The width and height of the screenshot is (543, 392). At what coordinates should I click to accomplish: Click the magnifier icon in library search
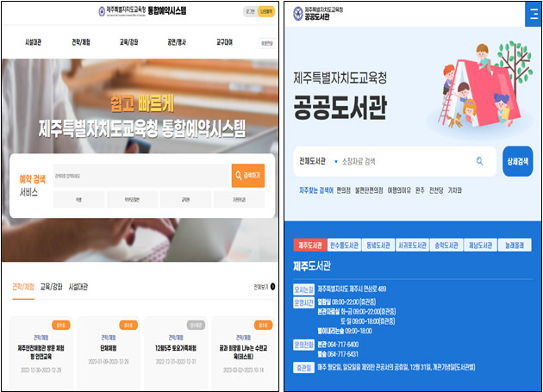click(479, 161)
